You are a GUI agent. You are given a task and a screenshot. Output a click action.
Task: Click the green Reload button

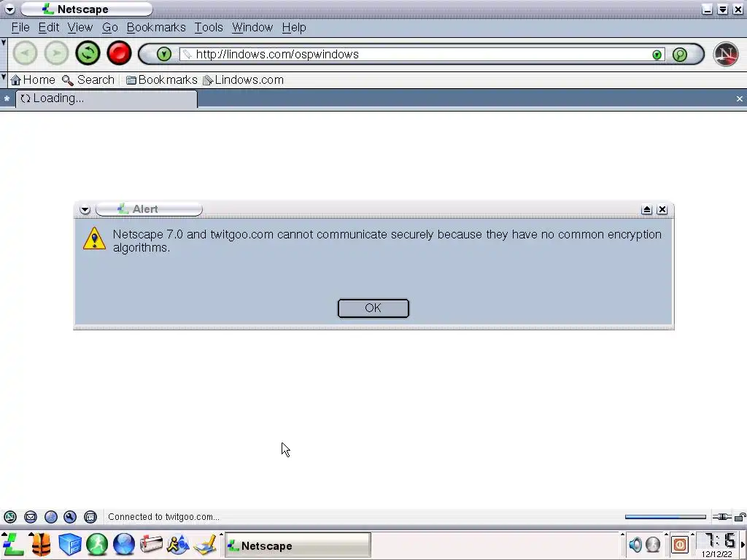tap(88, 52)
